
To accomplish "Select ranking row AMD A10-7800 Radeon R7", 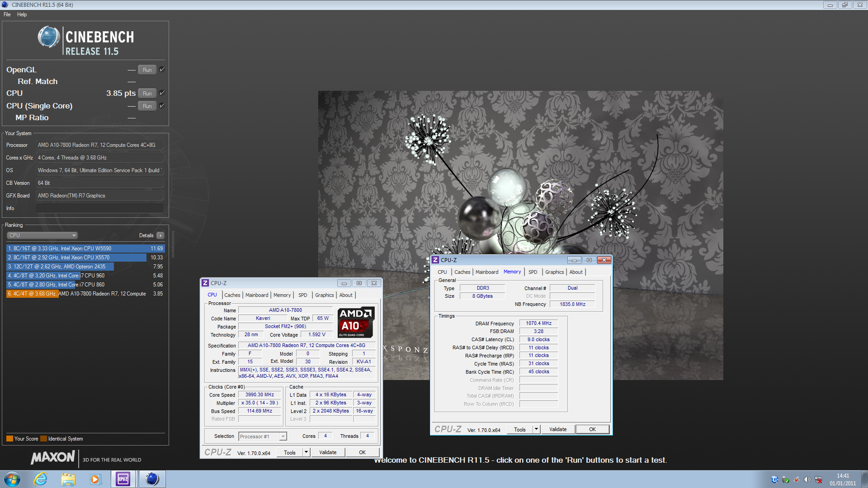I will pyautogui.click(x=85, y=294).
